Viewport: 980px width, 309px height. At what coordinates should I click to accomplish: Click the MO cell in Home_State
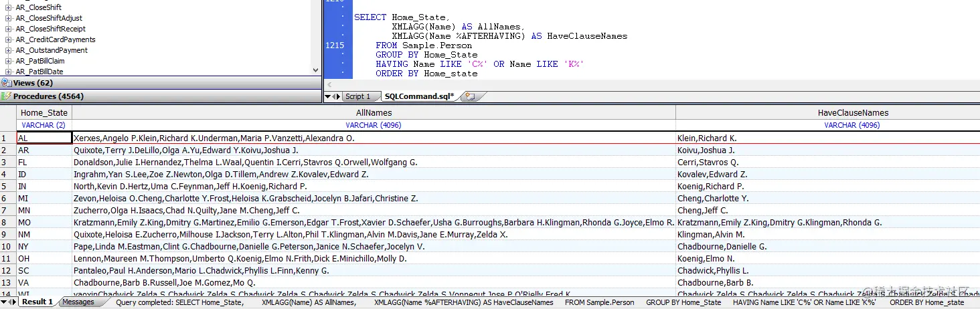pos(44,222)
